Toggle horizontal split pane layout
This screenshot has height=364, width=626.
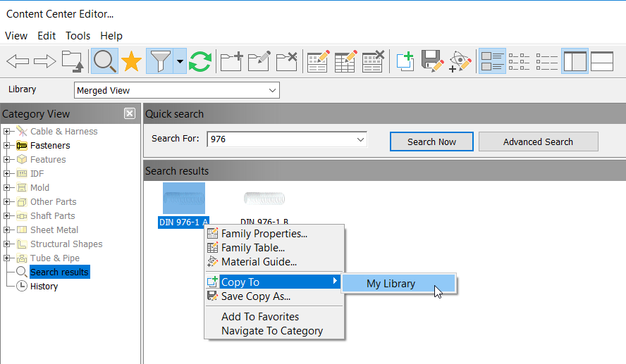pos(602,61)
